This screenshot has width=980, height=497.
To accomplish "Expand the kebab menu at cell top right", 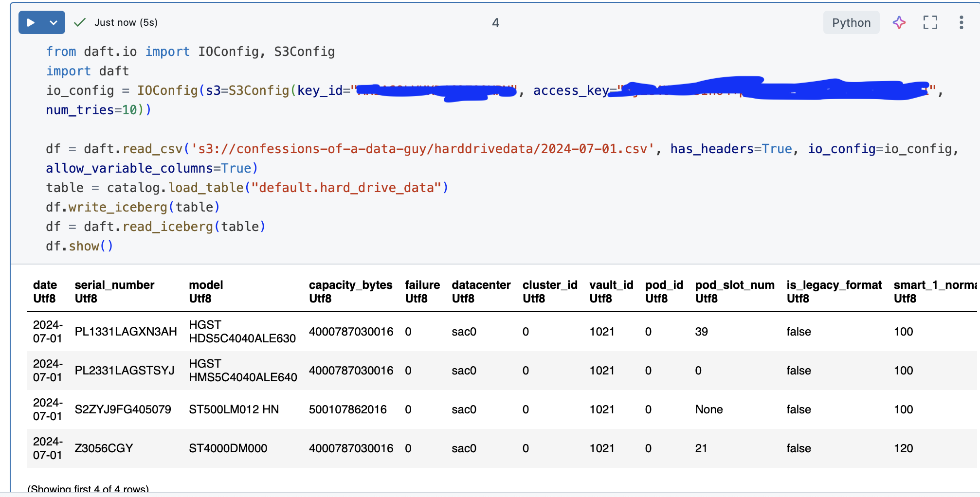I will tap(961, 22).
